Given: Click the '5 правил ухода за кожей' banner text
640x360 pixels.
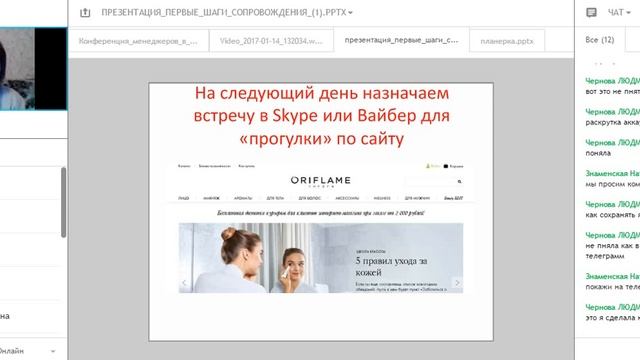Looking at the screenshot, I should tap(391, 267).
